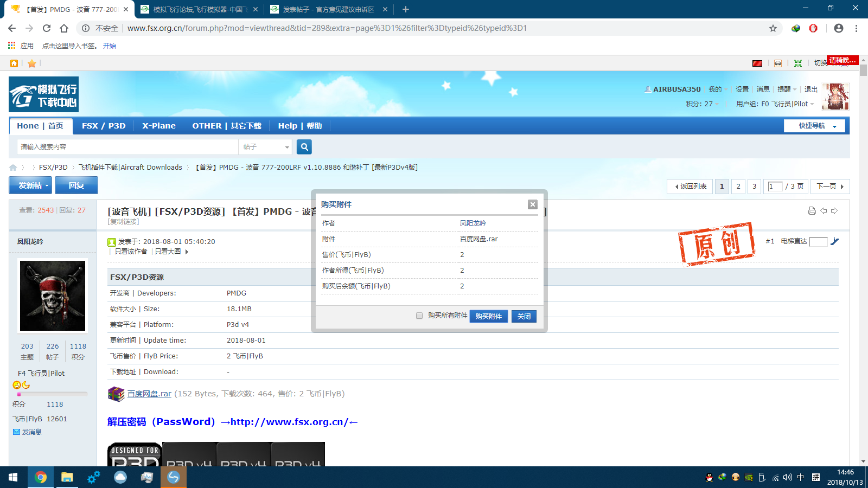Open the X-Plane nav tab
Viewport: 868px width, 488px height.
click(159, 126)
